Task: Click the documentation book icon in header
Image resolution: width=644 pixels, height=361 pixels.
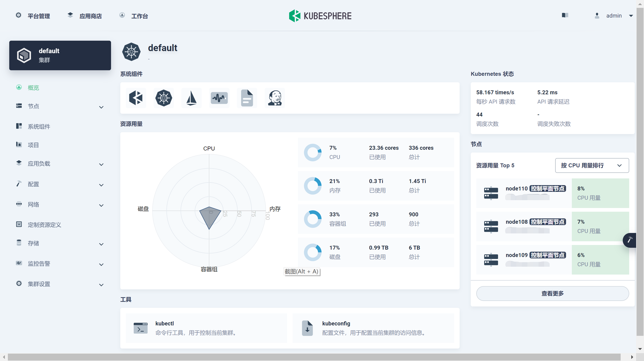Action: (565, 15)
